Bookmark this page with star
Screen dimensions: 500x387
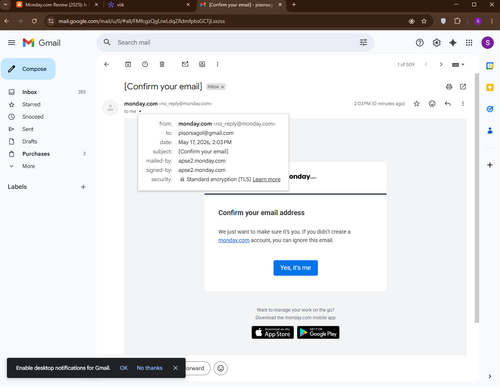pyautogui.click(x=424, y=21)
